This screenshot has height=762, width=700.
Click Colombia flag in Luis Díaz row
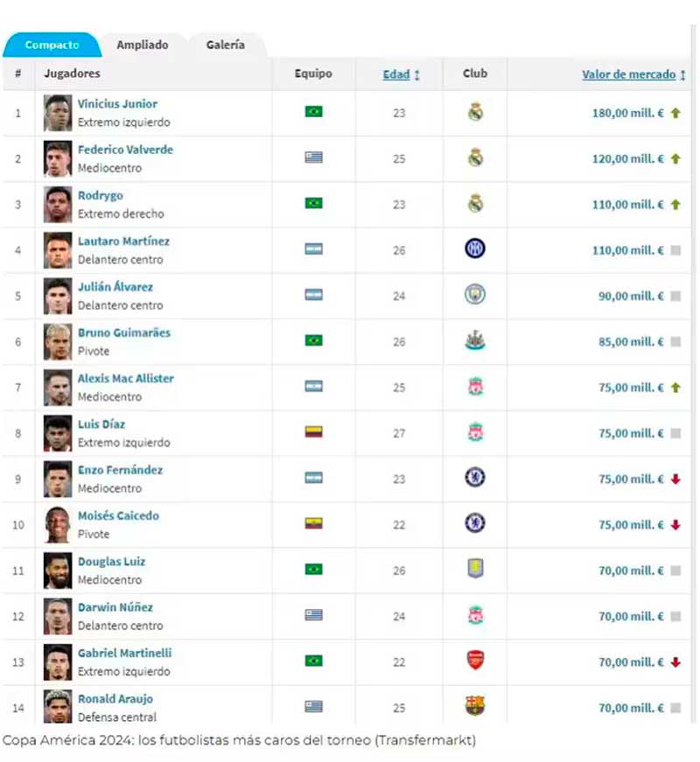click(x=313, y=432)
